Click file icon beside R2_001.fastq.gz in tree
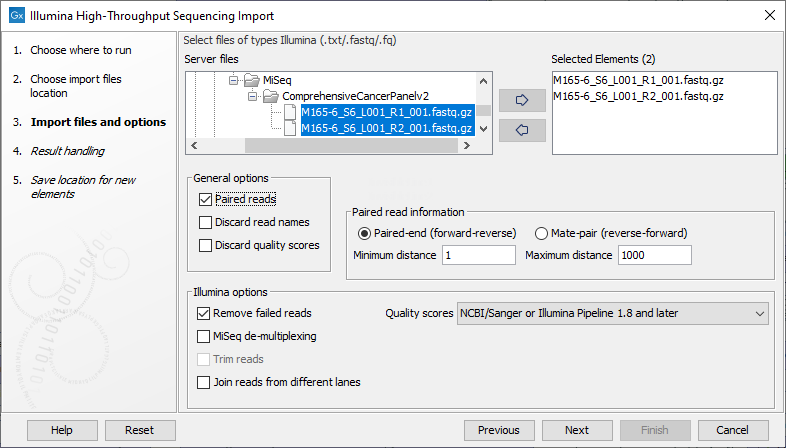Viewport: 786px width, 448px height. 290,128
